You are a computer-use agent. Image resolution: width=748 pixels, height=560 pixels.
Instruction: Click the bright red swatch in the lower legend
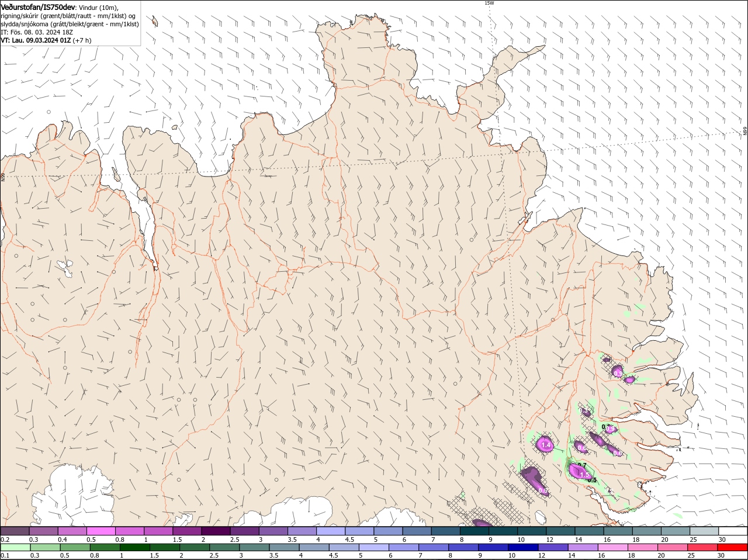[733, 548]
